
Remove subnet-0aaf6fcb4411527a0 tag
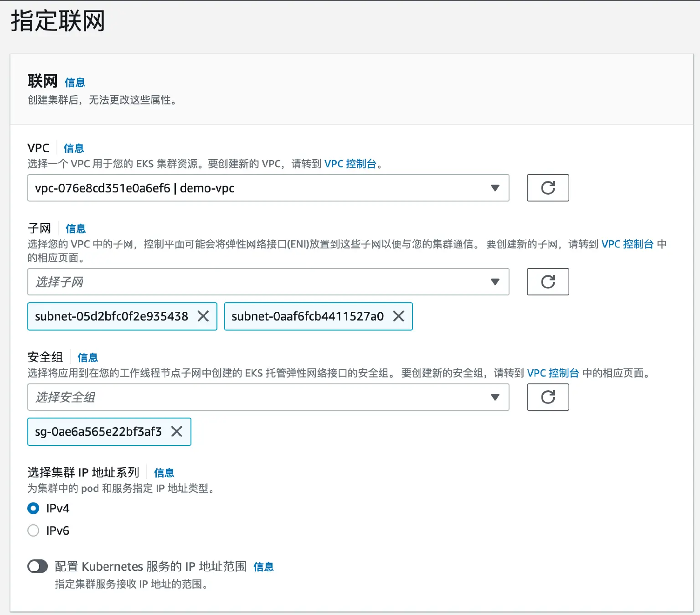(x=399, y=316)
